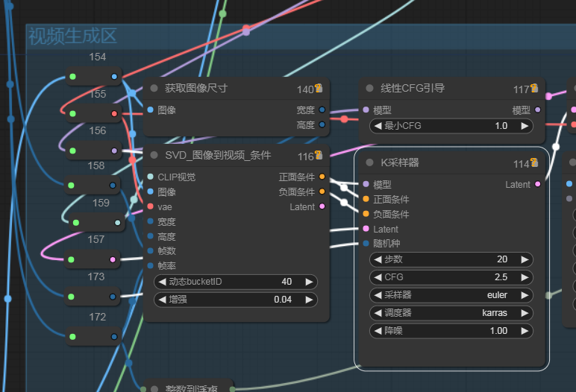576x392 pixels.
Task: Click red output dot of reroute node 155
Action: 114,114
